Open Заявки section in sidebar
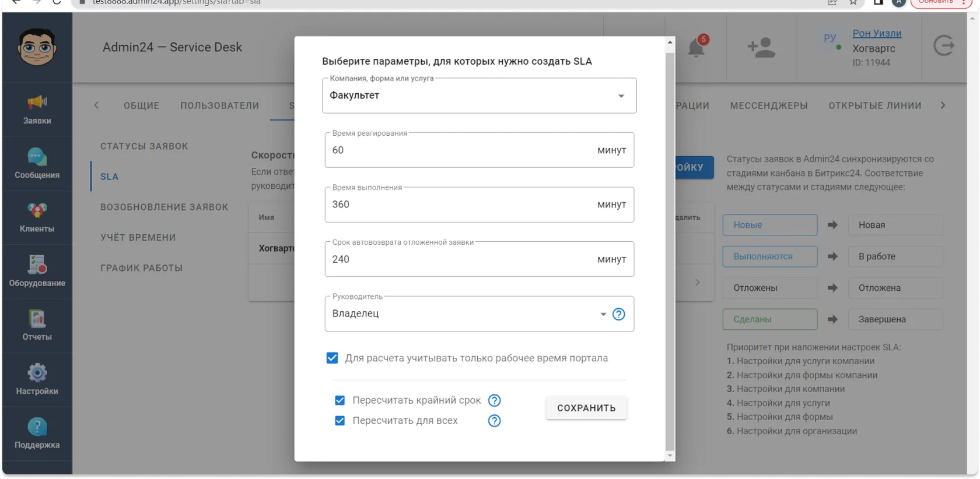 tap(37, 110)
